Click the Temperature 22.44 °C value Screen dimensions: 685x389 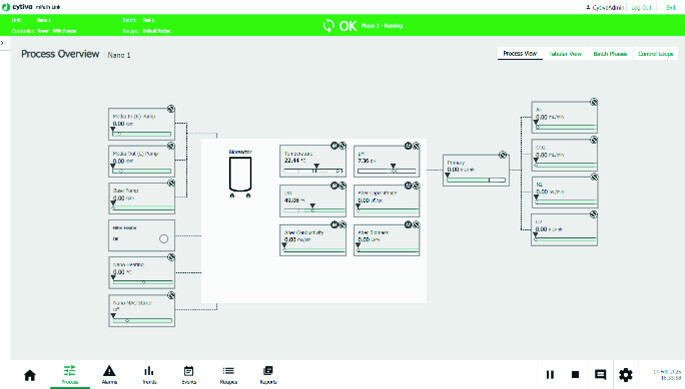295,160
